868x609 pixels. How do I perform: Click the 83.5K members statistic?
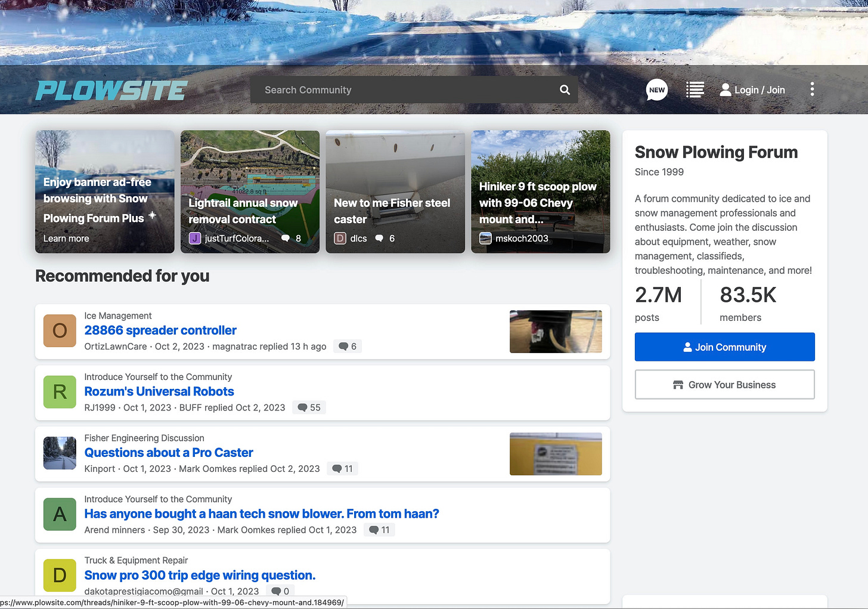[748, 303]
